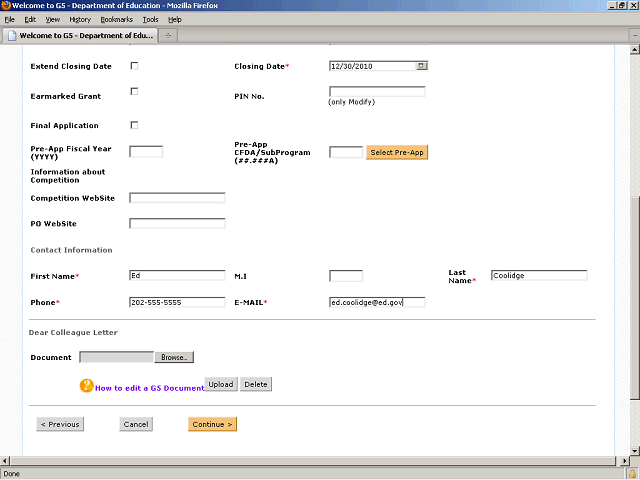
Task: Focus the Competition WebSite field
Action: pyautogui.click(x=177, y=198)
